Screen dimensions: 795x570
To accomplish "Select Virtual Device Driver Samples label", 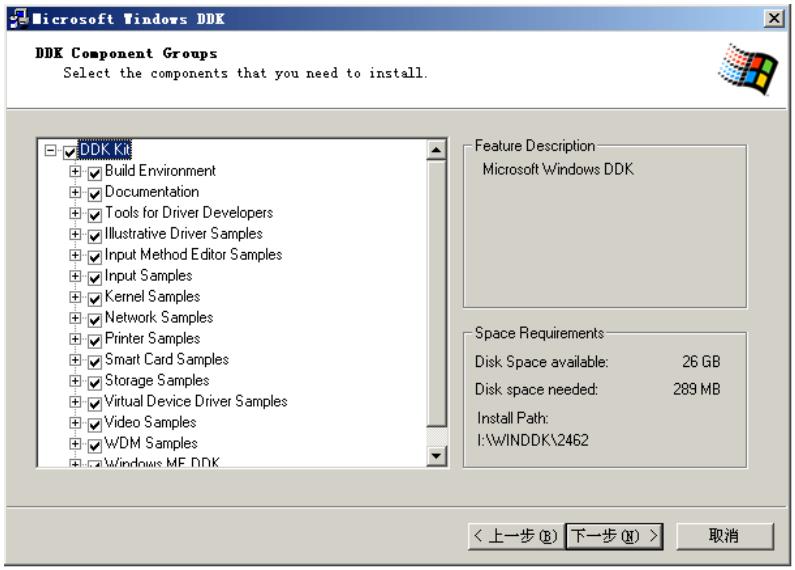I will click(196, 401).
